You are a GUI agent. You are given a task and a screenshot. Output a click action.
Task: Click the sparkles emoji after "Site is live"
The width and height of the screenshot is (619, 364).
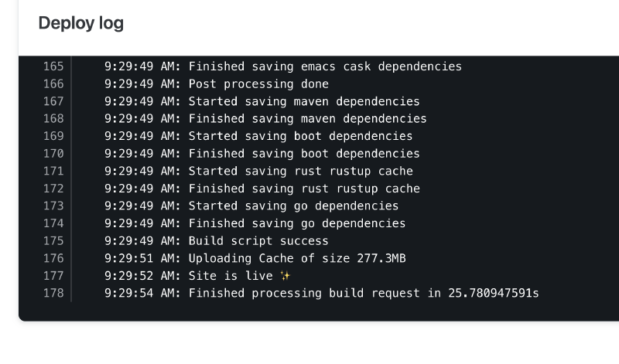[286, 276]
